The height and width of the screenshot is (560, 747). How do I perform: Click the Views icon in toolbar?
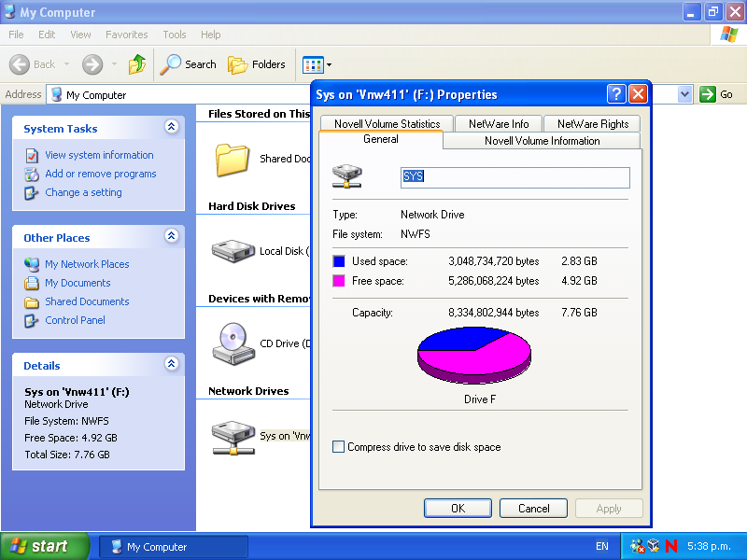tap(313, 64)
